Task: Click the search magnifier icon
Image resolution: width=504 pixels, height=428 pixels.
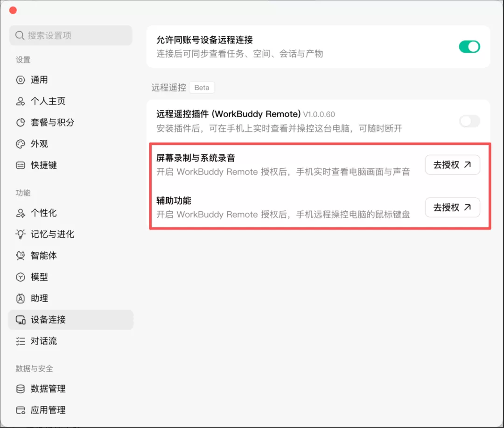Action: [20, 35]
